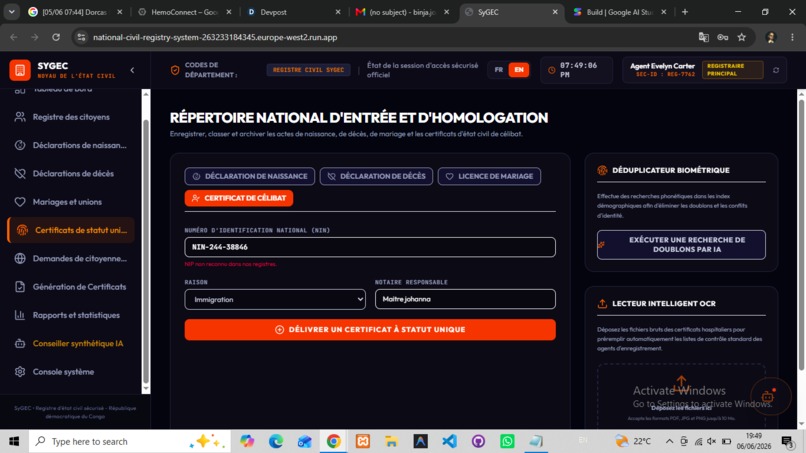
Task: Click the shield icon by Codes de département
Action: (175, 70)
